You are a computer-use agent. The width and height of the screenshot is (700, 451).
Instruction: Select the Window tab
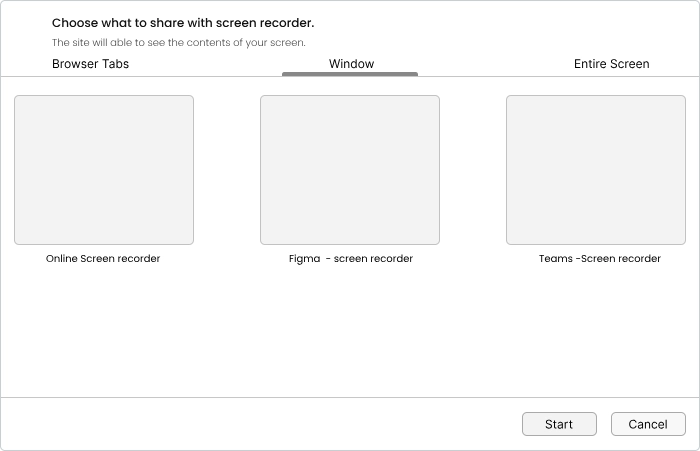click(x=351, y=64)
